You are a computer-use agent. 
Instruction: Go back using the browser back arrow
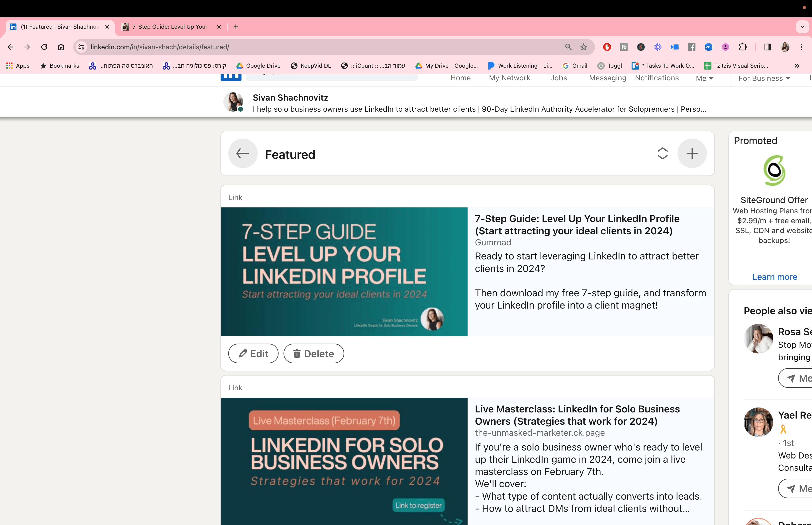pyautogui.click(x=11, y=47)
